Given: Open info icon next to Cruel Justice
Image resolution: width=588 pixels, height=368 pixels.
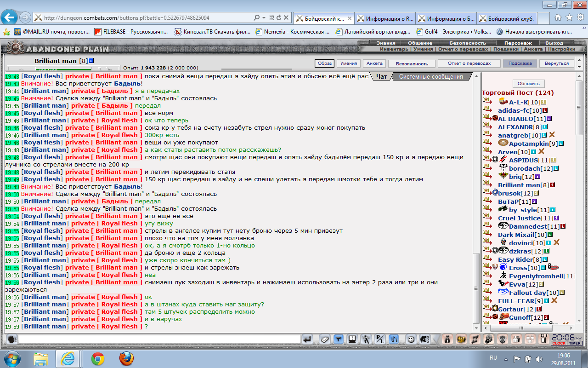Looking at the screenshot, I should point(556,218).
